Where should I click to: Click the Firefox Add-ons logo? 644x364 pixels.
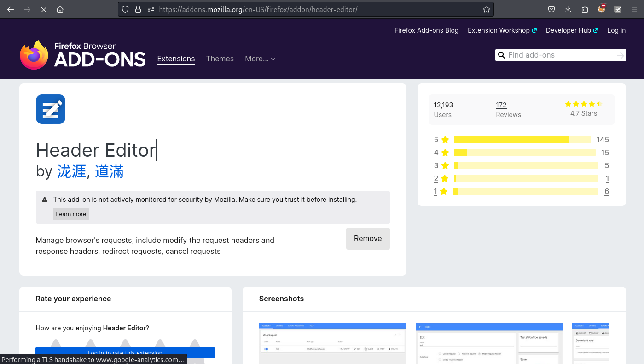click(83, 55)
